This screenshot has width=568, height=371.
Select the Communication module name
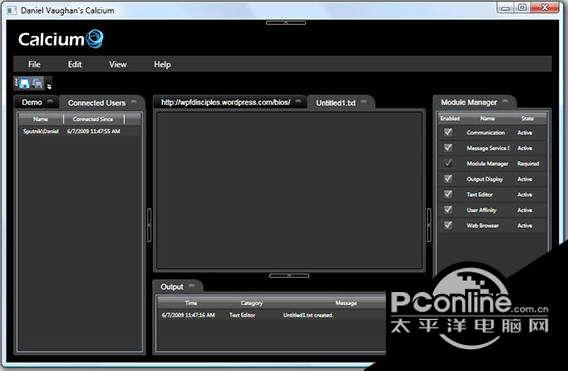pos(486,133)
